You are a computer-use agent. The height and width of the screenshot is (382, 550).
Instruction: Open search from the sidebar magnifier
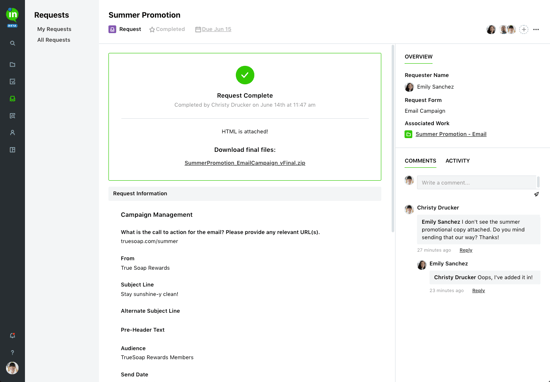click(12, 43)
